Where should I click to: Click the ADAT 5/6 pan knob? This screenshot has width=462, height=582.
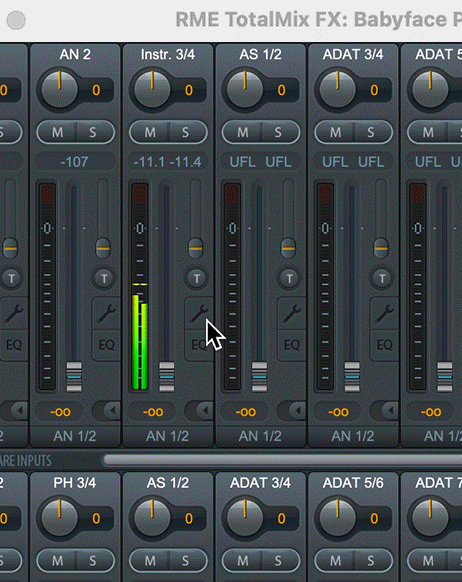pyautogui.click(x=338, y=518)
